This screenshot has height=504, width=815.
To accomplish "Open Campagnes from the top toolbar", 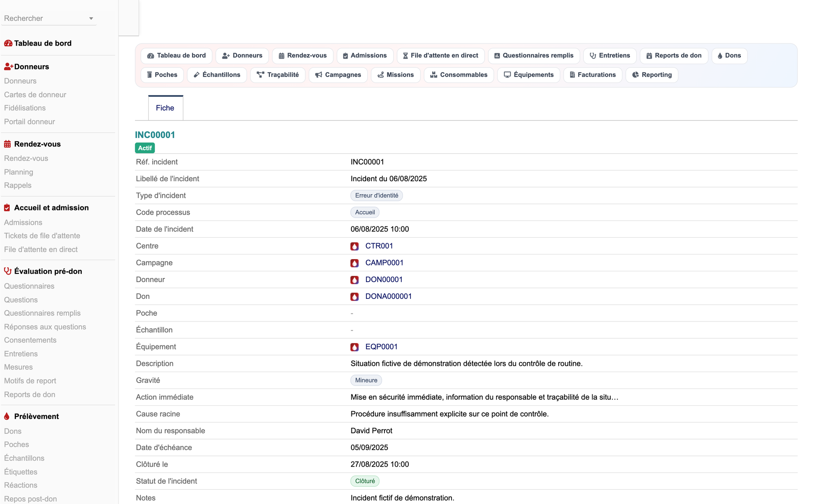I will click(x=338, y=75).
